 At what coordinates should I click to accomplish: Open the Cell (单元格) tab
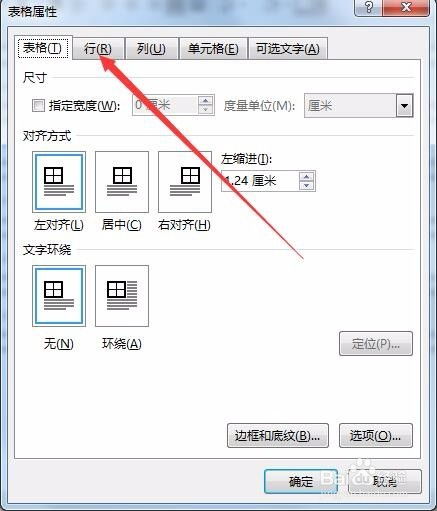click(213, 49)
